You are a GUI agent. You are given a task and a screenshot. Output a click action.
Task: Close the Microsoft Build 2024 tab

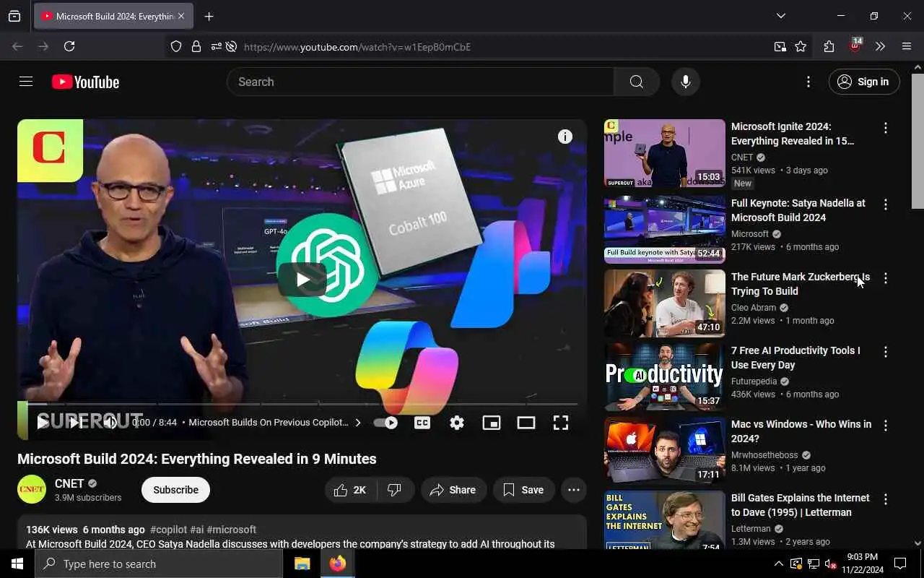pyautogui.click(x=180, y=16)
